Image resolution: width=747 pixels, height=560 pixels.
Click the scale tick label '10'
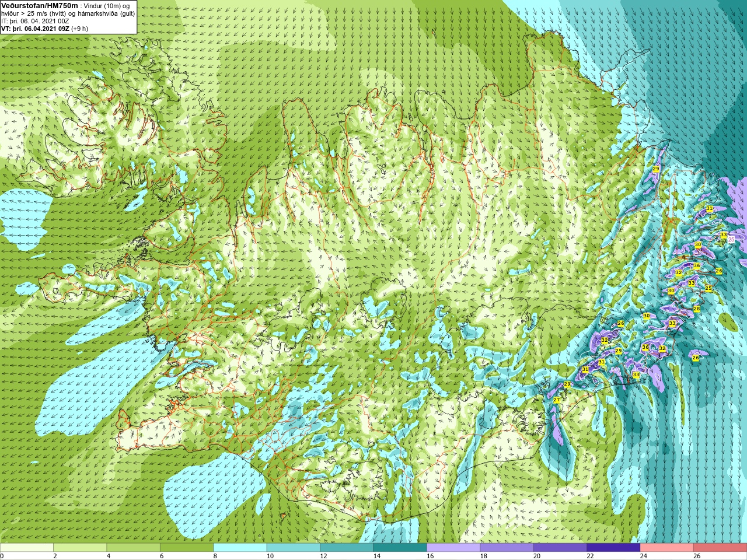click(x=270, y=556)
